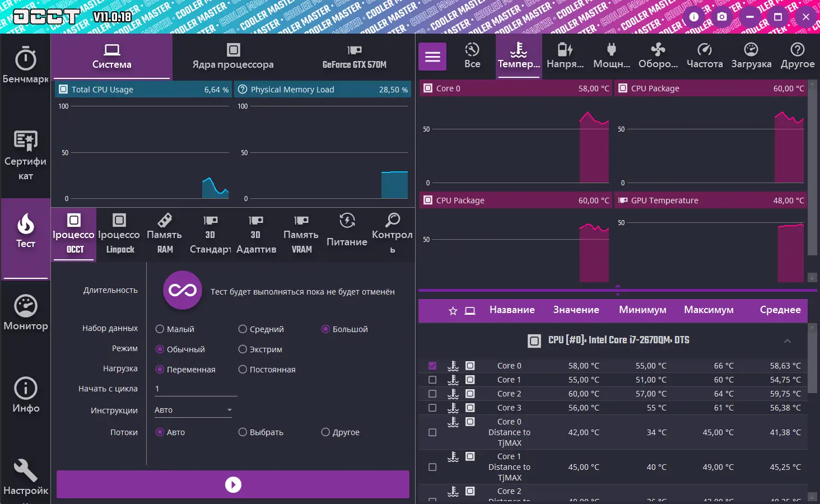Choose the Обычный mode
The image size is (820, 504).
(x=180, y=349)
